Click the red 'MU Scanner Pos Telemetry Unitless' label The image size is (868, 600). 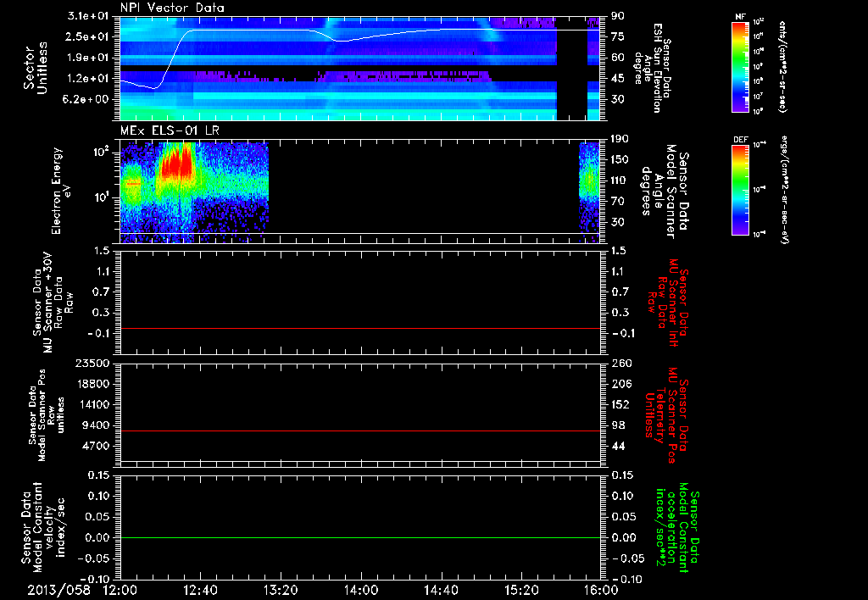tap(666, 415)
